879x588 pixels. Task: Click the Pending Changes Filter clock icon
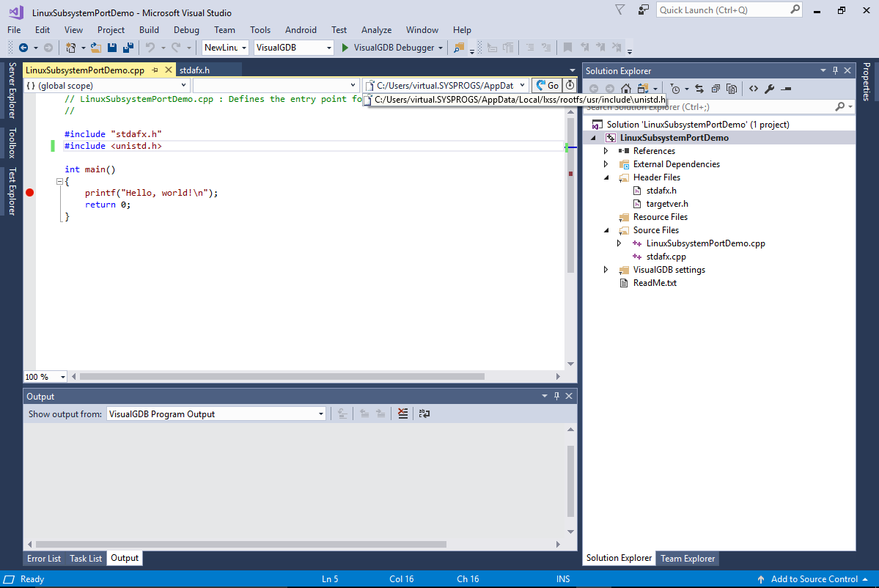675,89
